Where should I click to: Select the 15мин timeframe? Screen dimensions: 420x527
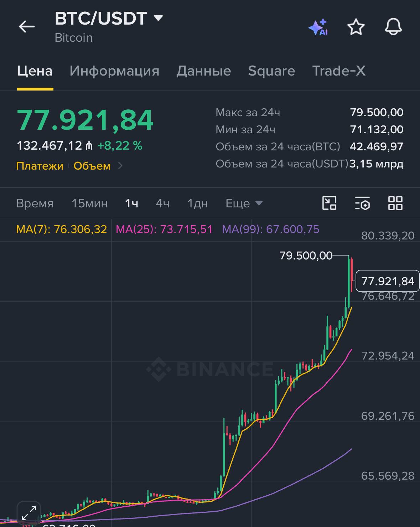tap(89, 203)
